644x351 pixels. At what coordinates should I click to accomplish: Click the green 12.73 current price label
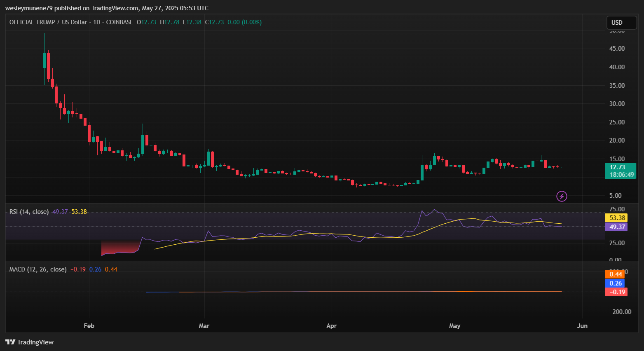click(617, 167)
